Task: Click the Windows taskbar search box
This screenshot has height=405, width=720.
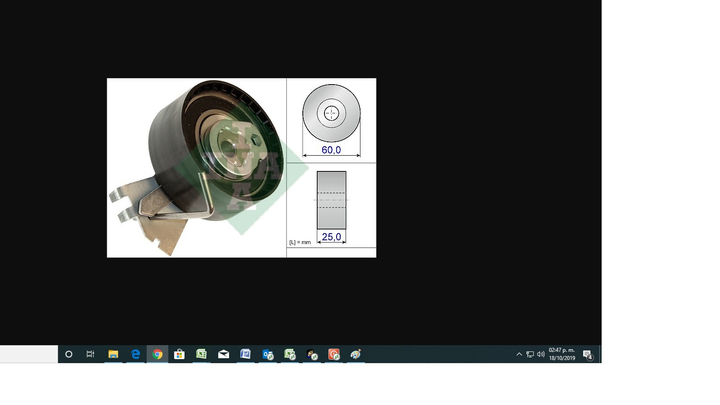Action: [28, 354]
